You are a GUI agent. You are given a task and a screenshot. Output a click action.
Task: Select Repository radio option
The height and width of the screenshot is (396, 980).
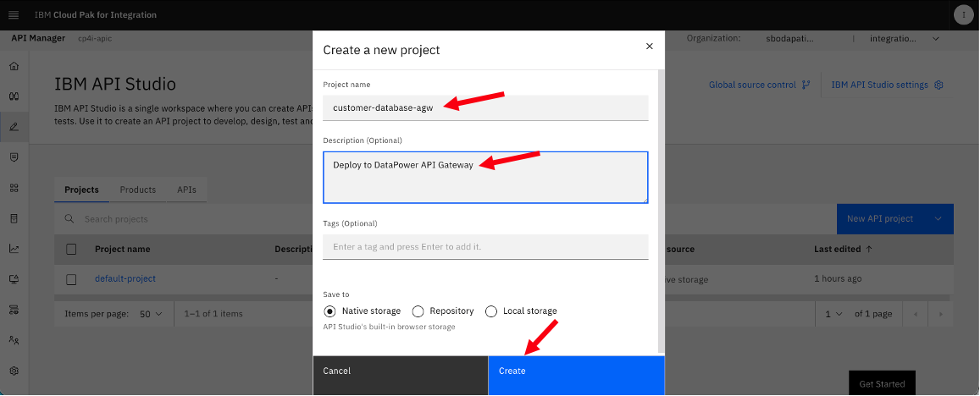(418, 311)
